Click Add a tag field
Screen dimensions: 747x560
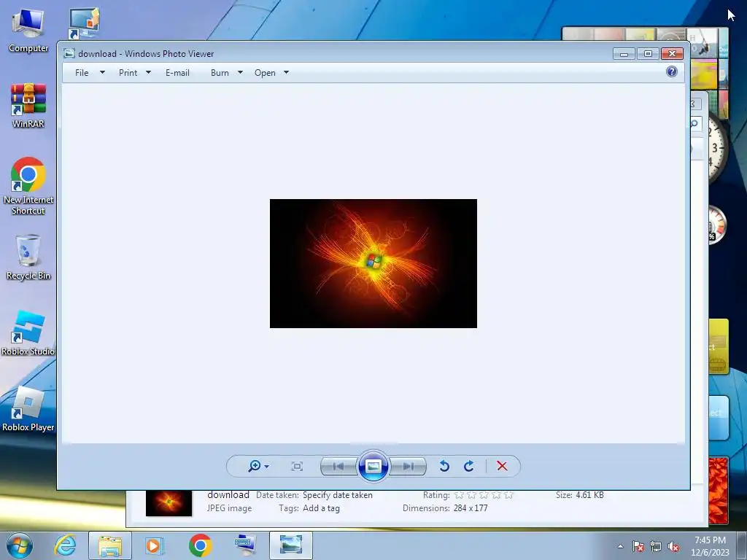pyautogui.click(x=322, y=508)
